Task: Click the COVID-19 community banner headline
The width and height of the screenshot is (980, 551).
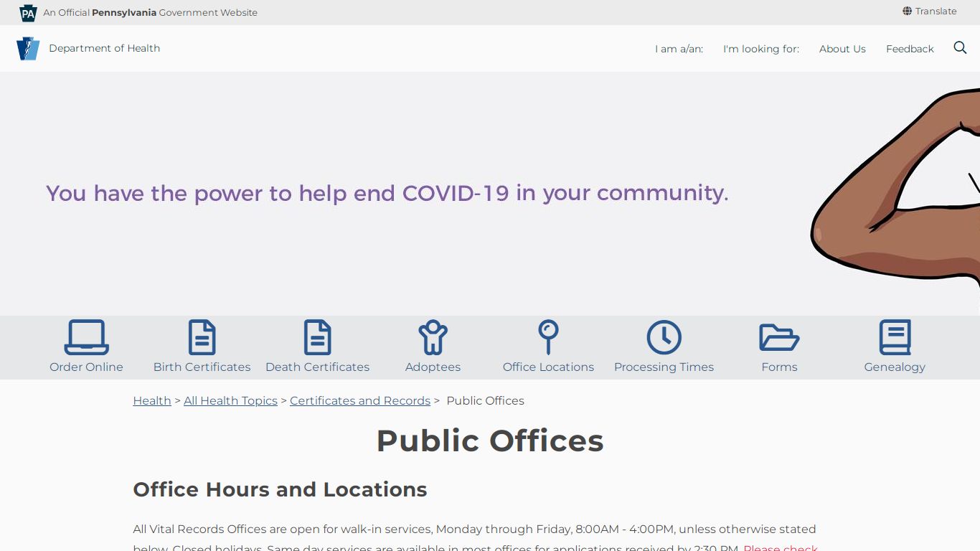Action: coord(387,193)
